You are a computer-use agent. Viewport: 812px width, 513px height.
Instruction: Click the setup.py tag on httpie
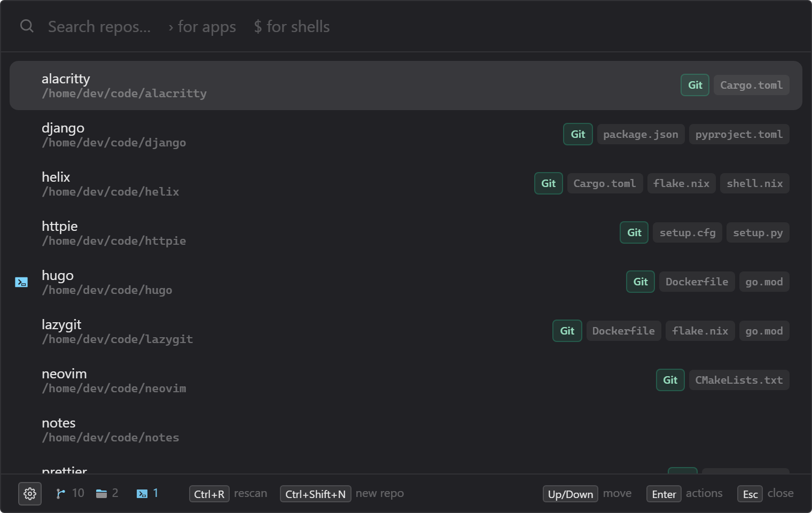[758, 232]
